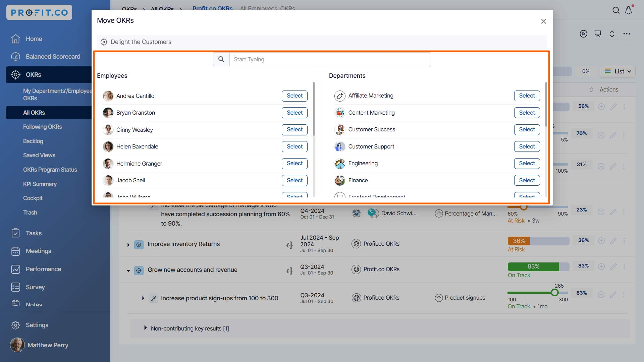Go to Following OKRs in sidebar
644x362 pixels.
(x=42, y=127)
